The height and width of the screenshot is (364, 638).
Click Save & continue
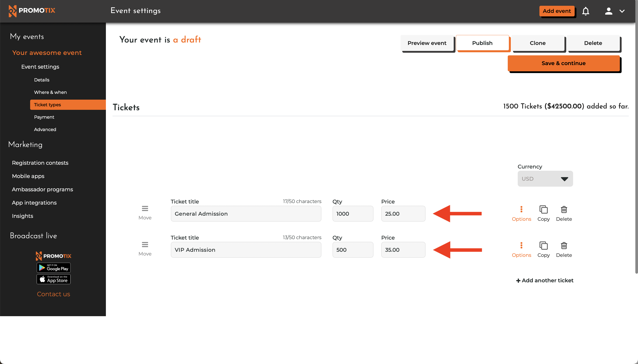(x=564, y=63)
